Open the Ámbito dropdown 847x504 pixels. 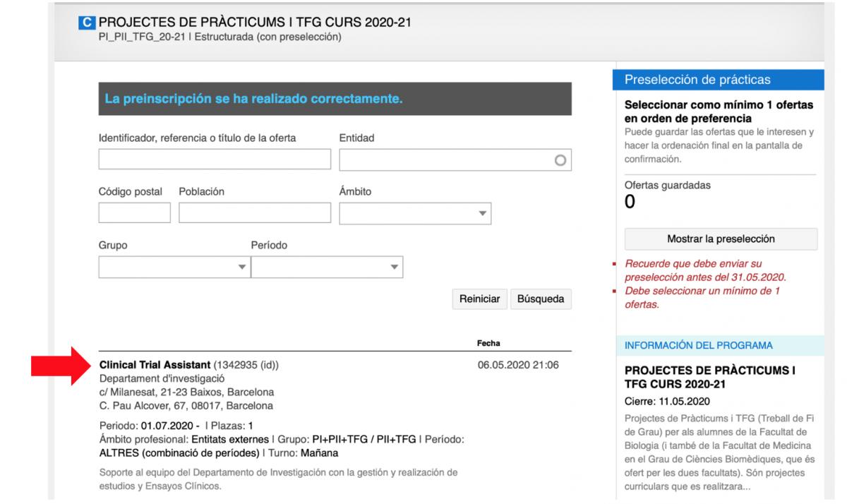[415, 213]
